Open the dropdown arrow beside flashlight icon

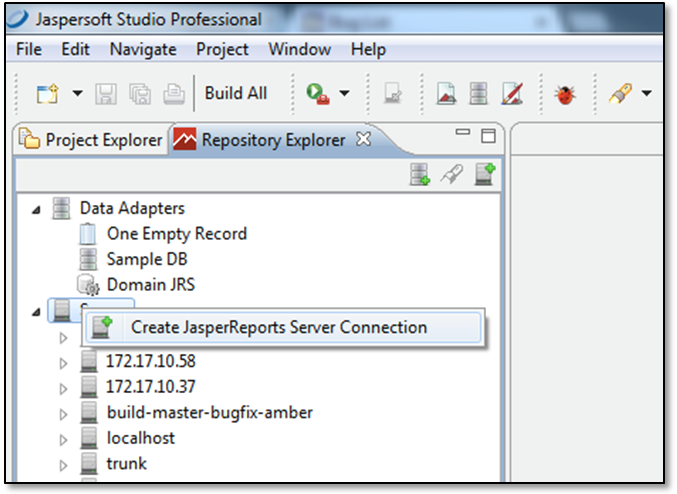(646, 93)
